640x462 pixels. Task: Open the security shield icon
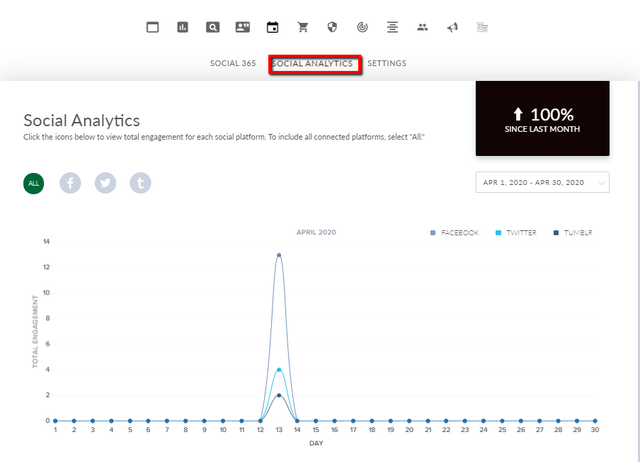pos(332,27)
